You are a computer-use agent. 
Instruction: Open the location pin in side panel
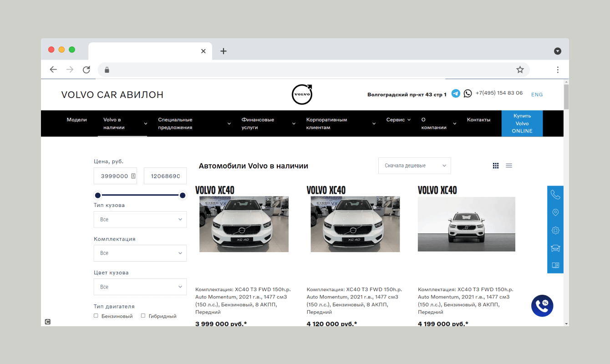tap(555, 212)
